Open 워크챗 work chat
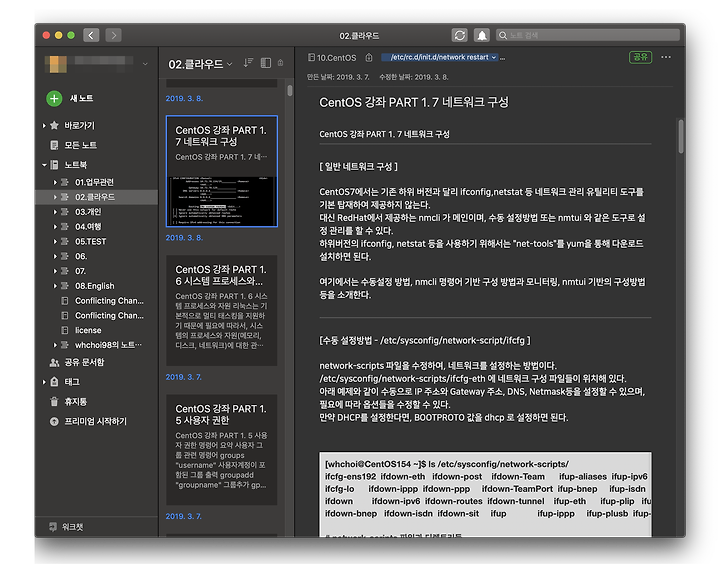Screen dimensions: 720x583 73,527
